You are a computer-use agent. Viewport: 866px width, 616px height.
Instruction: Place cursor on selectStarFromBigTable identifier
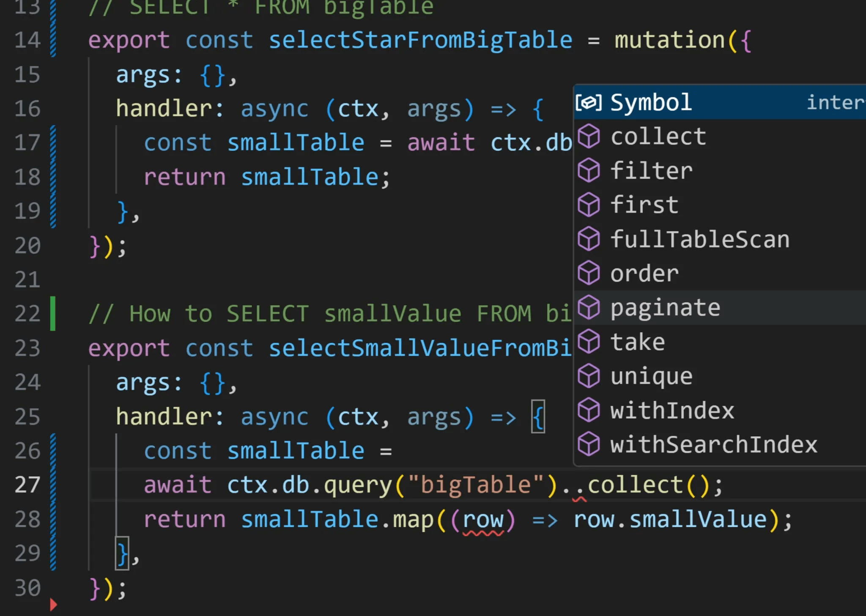pos(420,40)
